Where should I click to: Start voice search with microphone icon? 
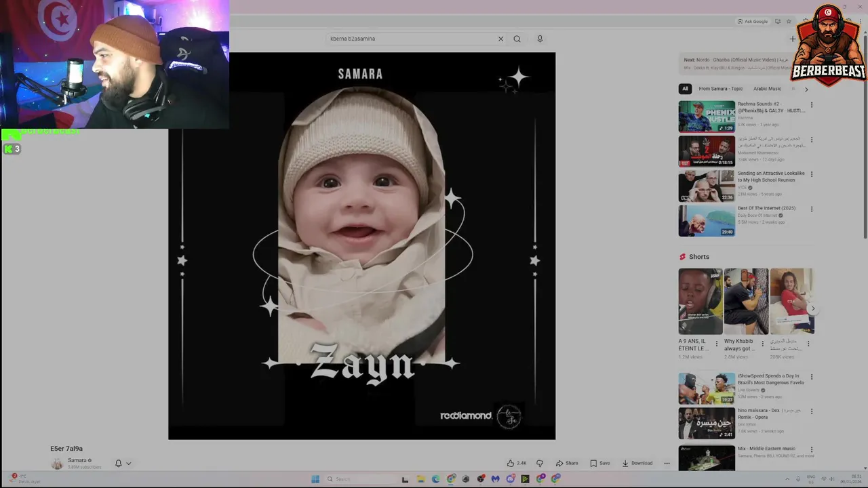point(540,39)
